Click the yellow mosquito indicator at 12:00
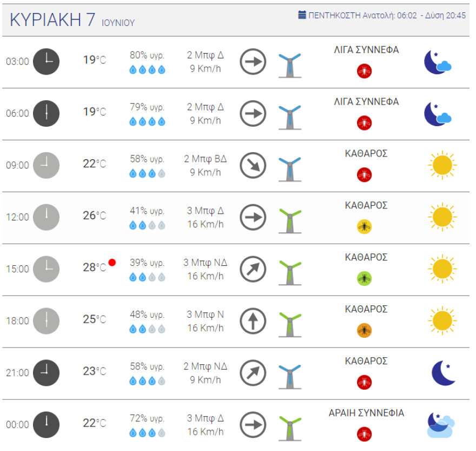The width and height of the screenshot is (476, 451). pyautogui.click(x=365, y=227)
